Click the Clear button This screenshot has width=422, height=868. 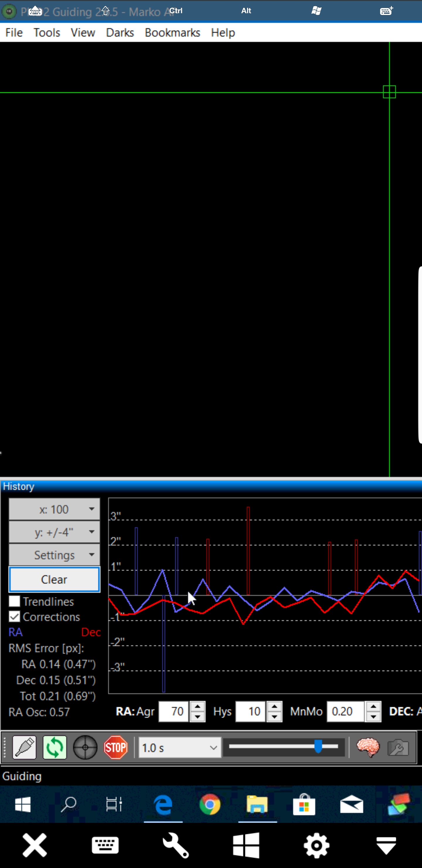54,579
